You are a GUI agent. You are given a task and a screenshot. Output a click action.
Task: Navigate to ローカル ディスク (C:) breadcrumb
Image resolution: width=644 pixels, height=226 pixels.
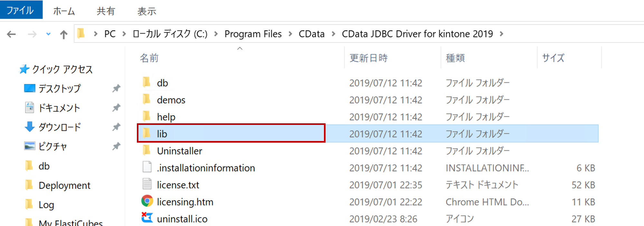coord(170,34)
